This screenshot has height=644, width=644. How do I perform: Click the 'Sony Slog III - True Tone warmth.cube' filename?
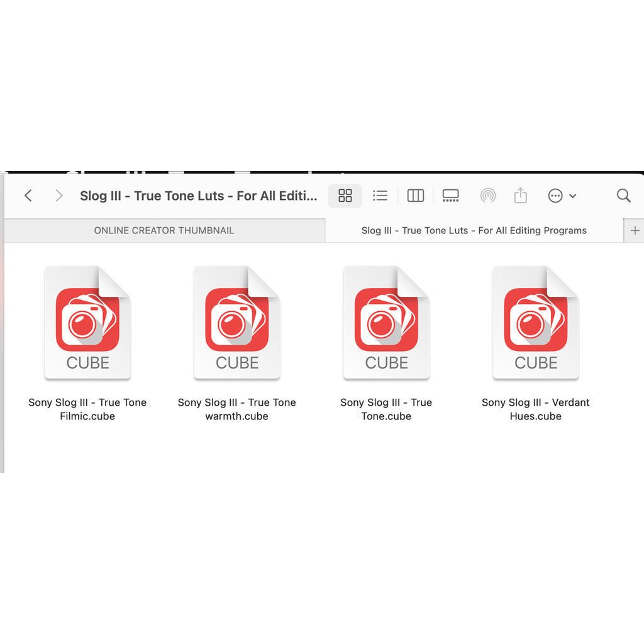click(x=237, y=409)
